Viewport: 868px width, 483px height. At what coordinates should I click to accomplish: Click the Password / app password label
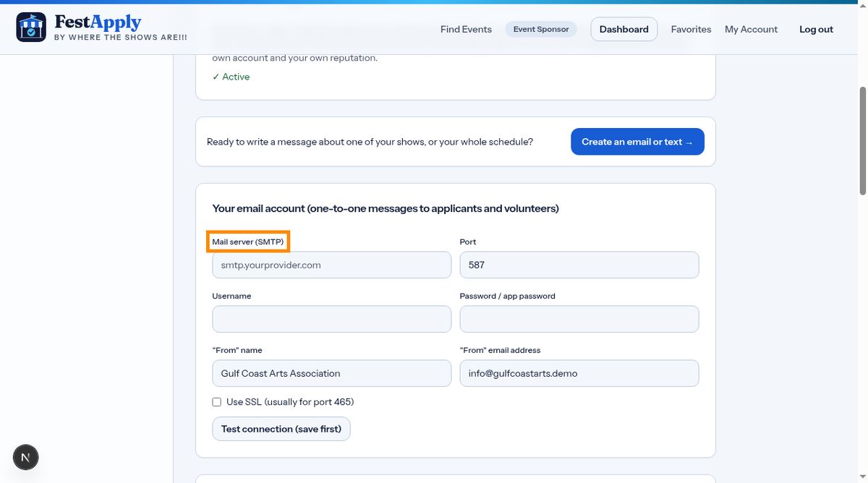coord(508,296)
